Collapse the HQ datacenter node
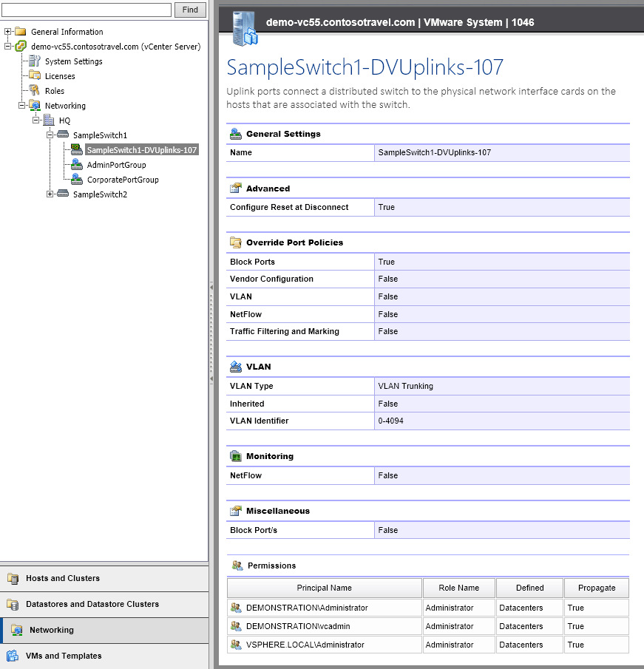Screen dimensions: 644x669 click(35, 120)
